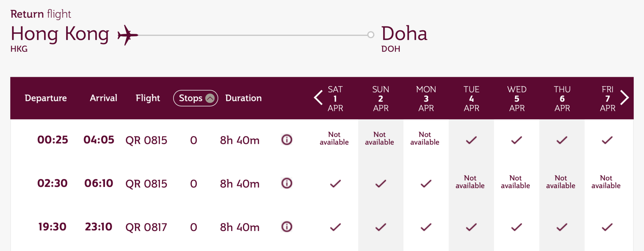Viewport: 644px width, 251px height.
Task: Click Not available cell for Sunday 00:25
Action: (x=379, y=138)
